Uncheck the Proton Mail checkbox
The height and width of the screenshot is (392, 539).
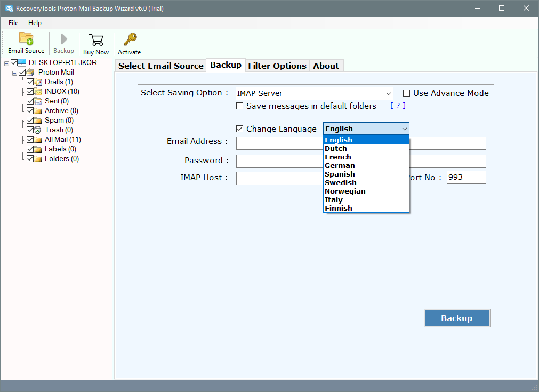coord(22,72)
